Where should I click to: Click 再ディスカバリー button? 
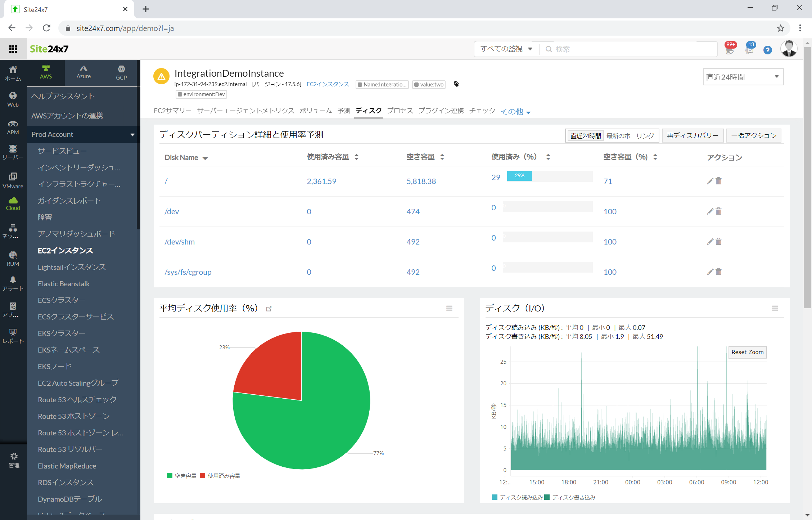(x=693, y=136)
